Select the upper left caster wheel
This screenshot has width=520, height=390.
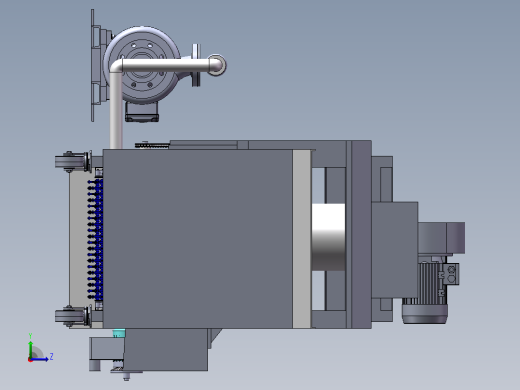72,162
